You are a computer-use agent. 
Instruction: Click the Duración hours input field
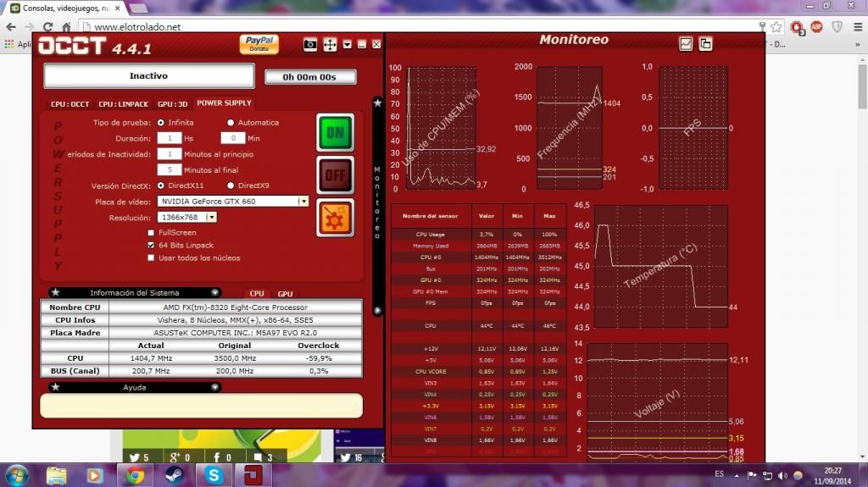coord(170,138)
